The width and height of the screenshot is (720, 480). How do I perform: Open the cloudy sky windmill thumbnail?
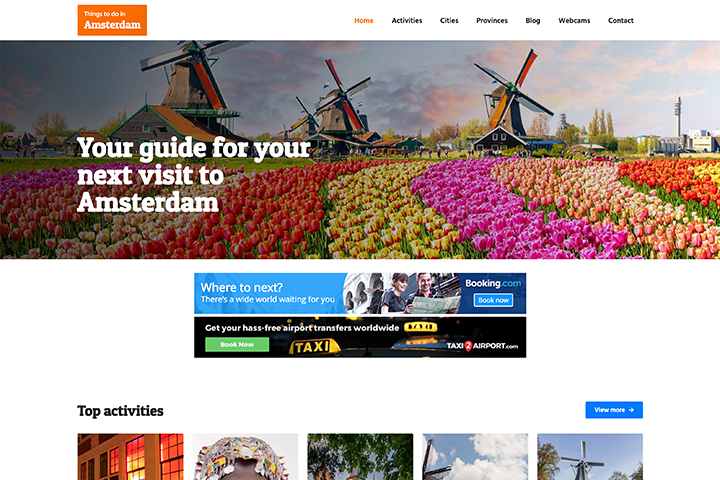click(x=475, y=457)
